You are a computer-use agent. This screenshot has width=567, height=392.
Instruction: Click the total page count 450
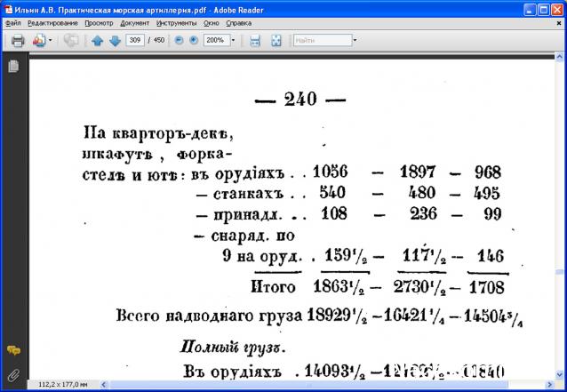coord(159,40)
